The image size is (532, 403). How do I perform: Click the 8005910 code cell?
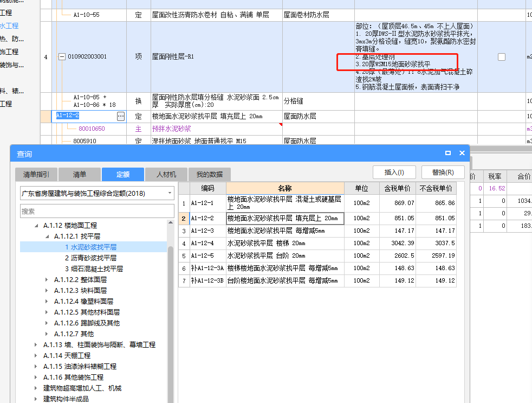coord(89,140)
